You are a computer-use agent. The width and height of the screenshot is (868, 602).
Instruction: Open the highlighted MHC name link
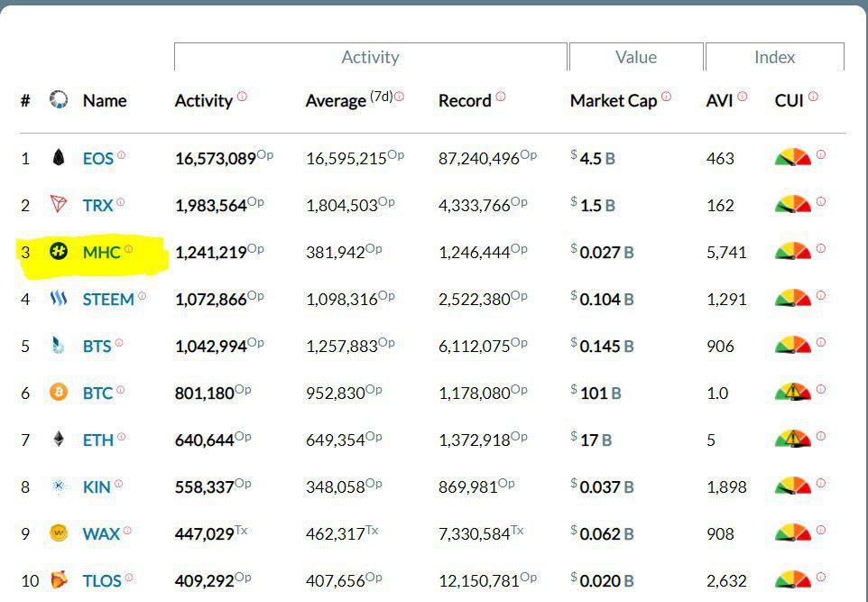[x=101, y=253]
